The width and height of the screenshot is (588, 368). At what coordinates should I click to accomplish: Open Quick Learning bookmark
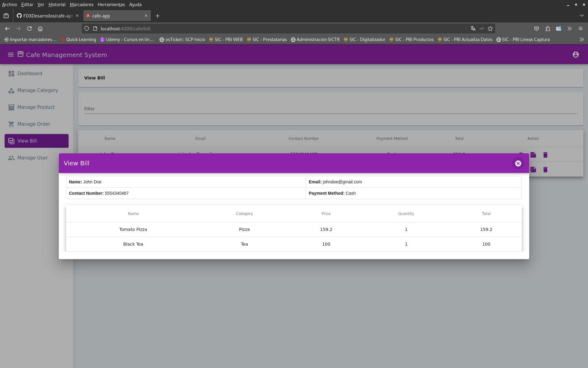click(78, 40)
